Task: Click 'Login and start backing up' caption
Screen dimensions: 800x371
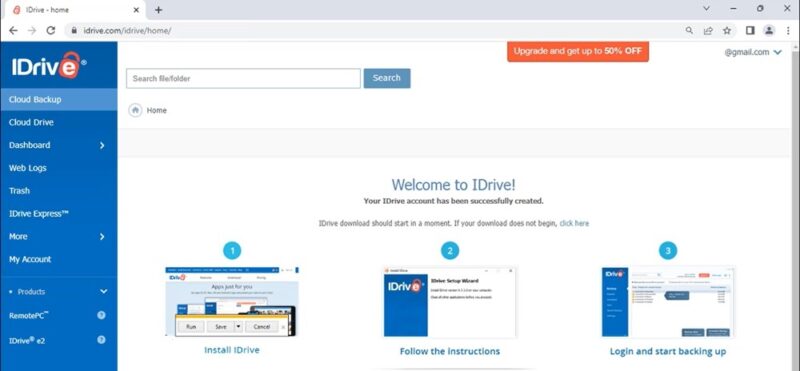Action: pos(668,351)
